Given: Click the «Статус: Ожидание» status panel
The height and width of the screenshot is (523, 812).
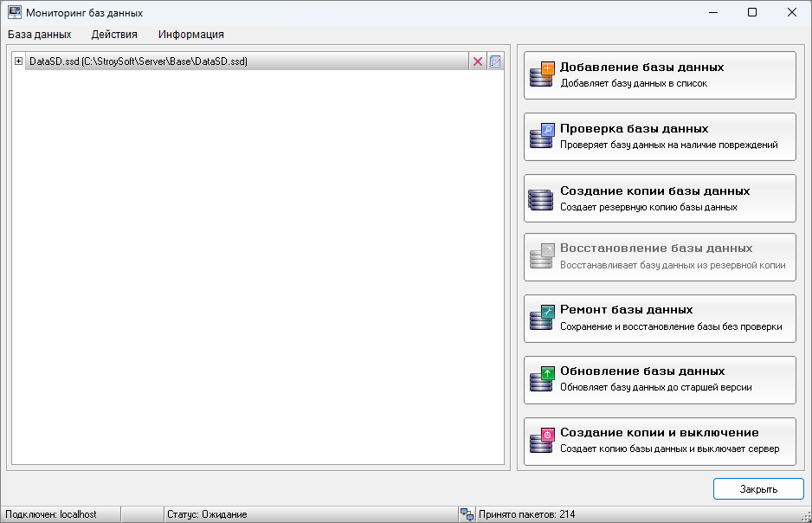Looking at the screenshot, I should [x=207, y=514].
